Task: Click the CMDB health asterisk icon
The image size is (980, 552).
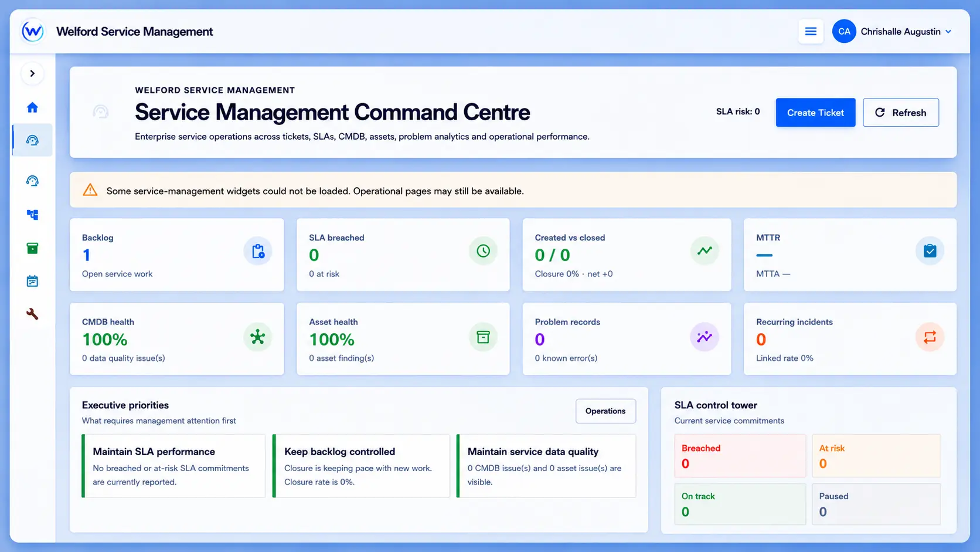Action: point(258,337)
